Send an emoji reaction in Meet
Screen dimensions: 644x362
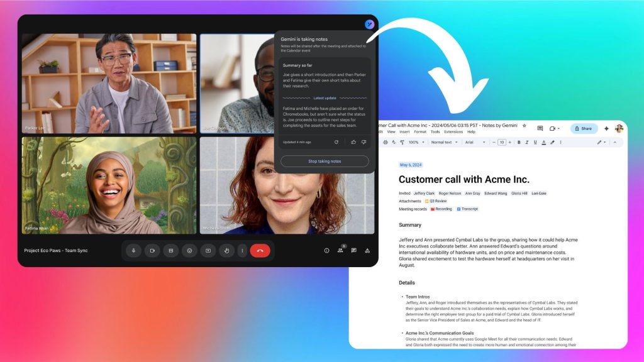coord(189,251)
